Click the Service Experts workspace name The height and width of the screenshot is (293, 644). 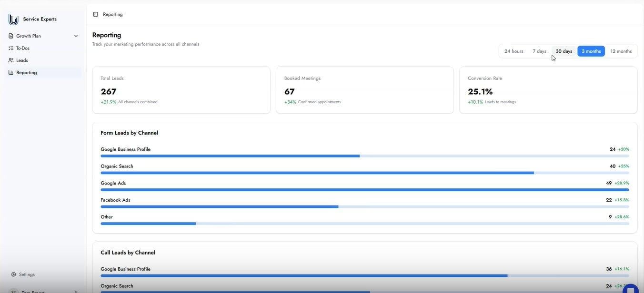click(x=40, y=20)
